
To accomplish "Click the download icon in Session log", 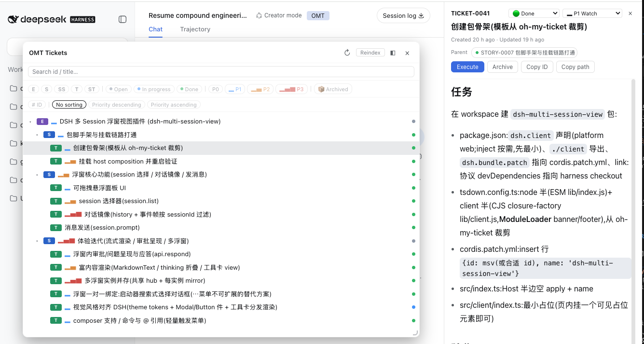I will (x=421, y=15).
